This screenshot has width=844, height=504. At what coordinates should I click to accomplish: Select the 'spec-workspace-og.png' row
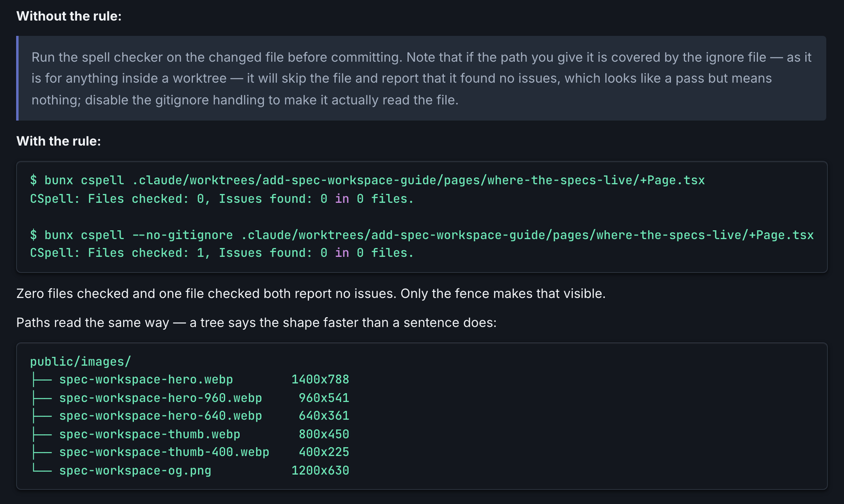pos(190,470)
